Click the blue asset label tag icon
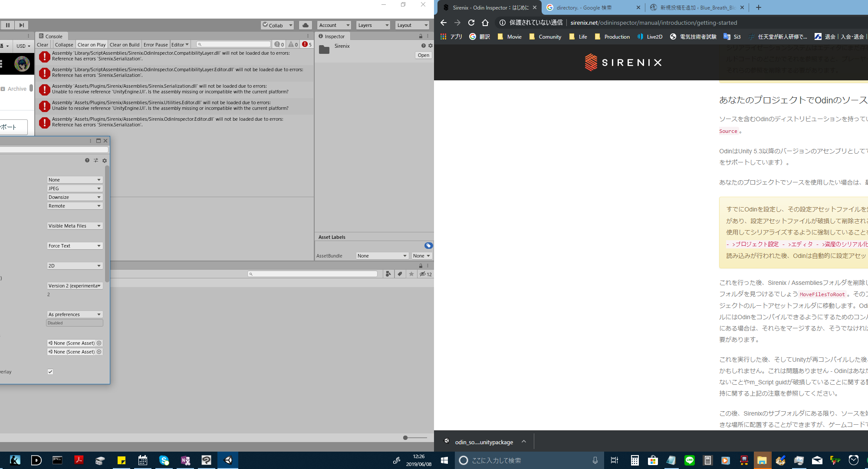The width and height of the screenshot is (868, 469). (428, 246)
